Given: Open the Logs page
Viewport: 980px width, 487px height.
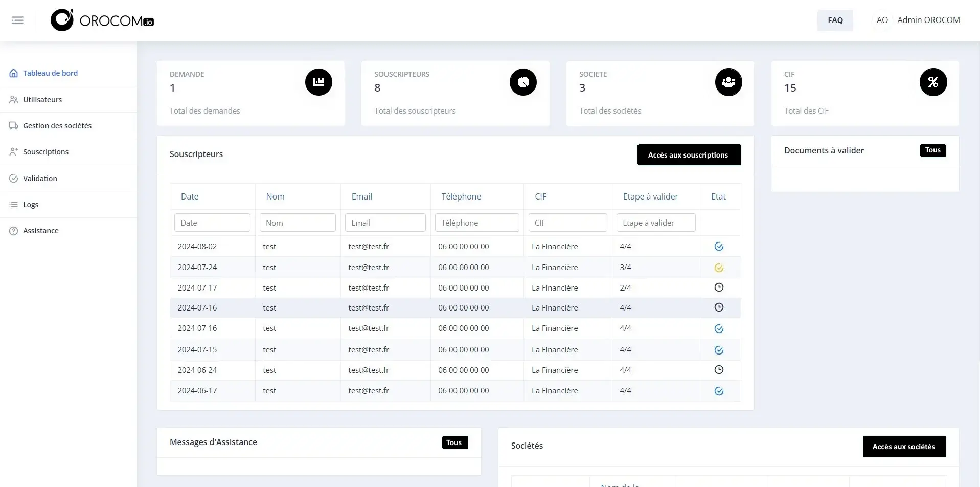Looking at the screenshot, I should coord(31,205).
